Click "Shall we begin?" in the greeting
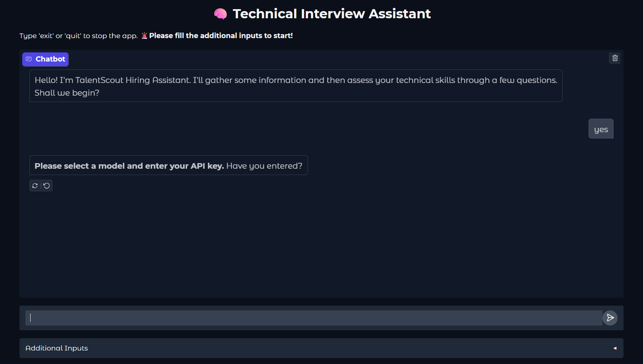The width and height of the screenshot is (643, 364). pyautogui.click(x=67, y=93)
